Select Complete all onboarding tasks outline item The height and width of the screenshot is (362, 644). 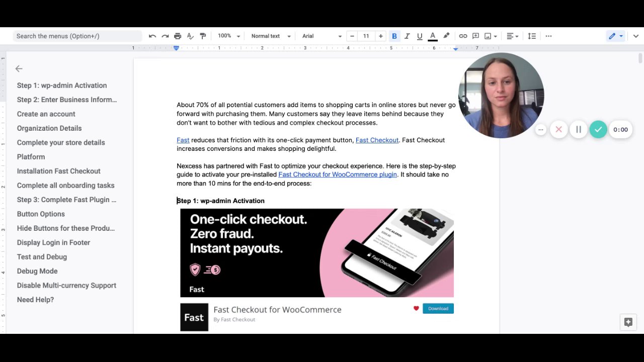pos(66,186)
